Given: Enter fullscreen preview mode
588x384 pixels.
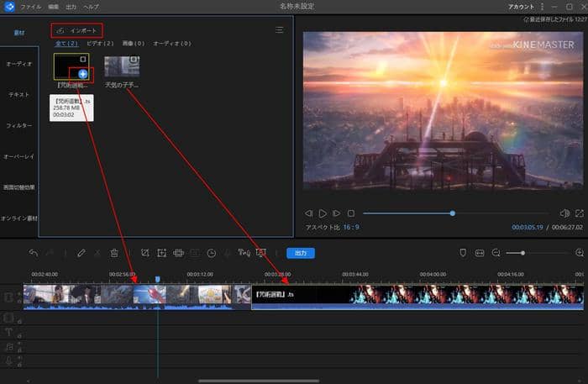Looking at the screenshot, I should pyautogui.click(x=580, y=213).
